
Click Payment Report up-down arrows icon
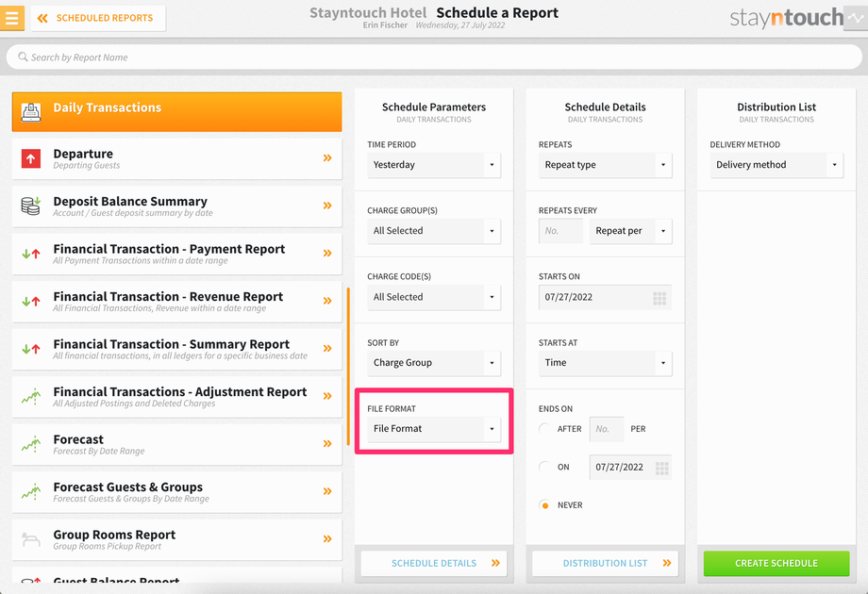31,254
